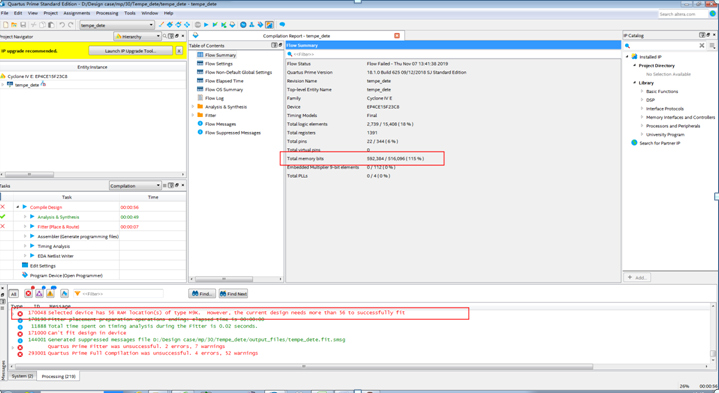
Task: Toggle the warning messages filter icon
Action: coord(50,293)
